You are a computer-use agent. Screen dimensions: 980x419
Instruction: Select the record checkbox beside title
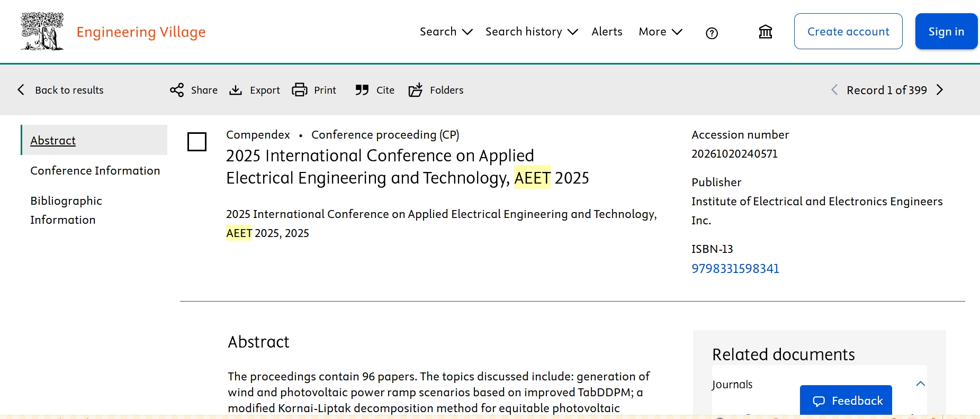tap(197, 142)
